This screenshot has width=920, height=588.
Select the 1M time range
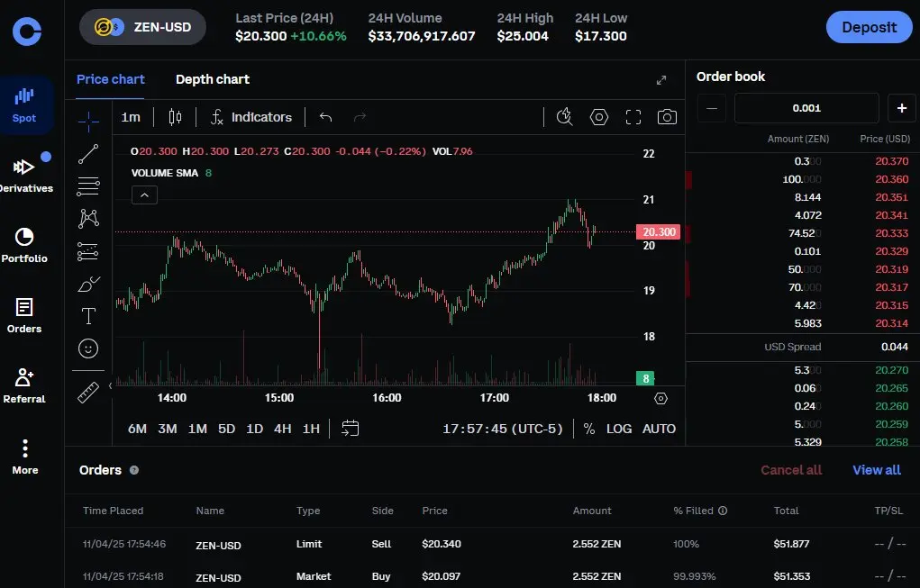click(x=197, y=430)
